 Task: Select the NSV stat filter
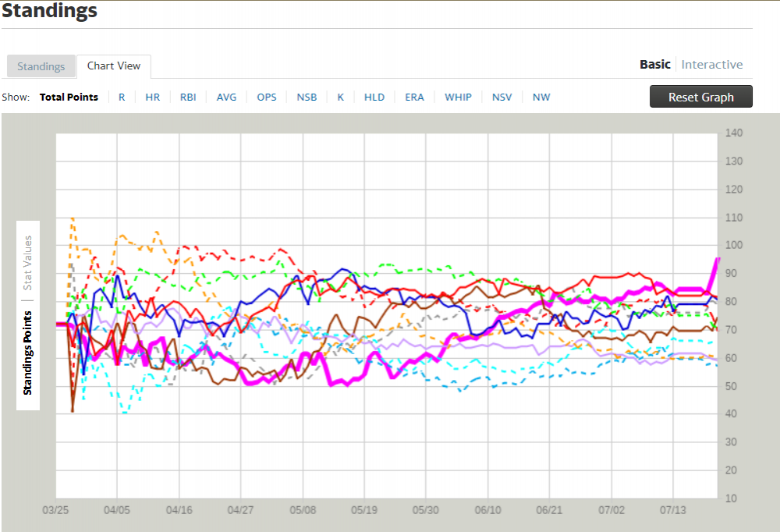502,98
